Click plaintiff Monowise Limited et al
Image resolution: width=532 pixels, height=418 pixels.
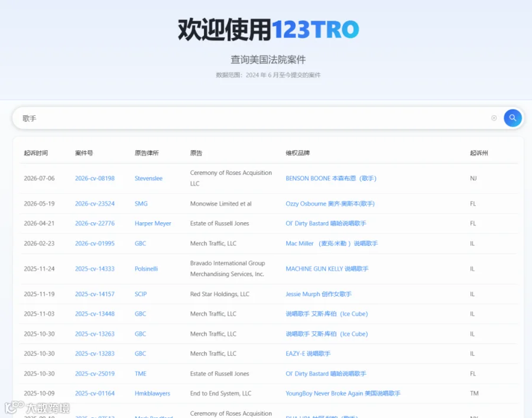(220, 203)
